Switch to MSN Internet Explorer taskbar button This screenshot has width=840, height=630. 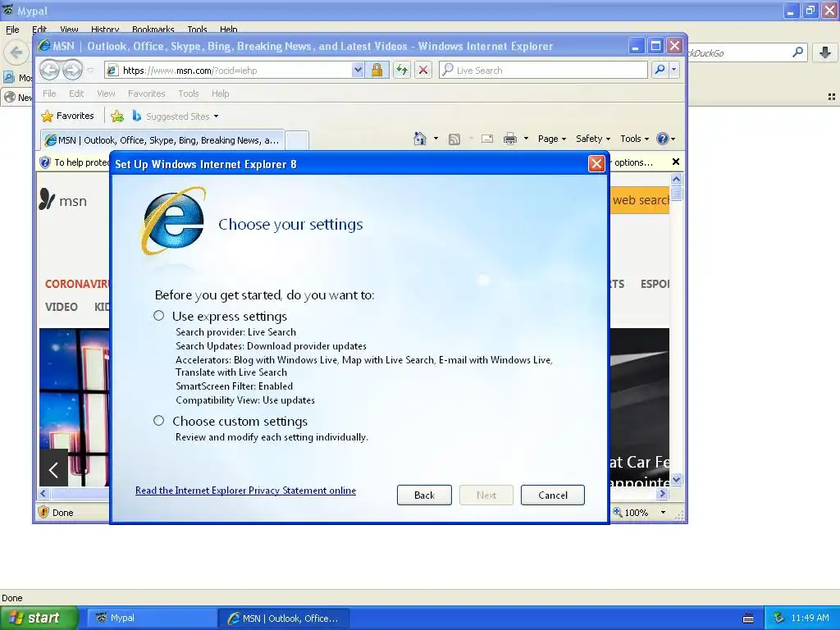click(285, 618)
